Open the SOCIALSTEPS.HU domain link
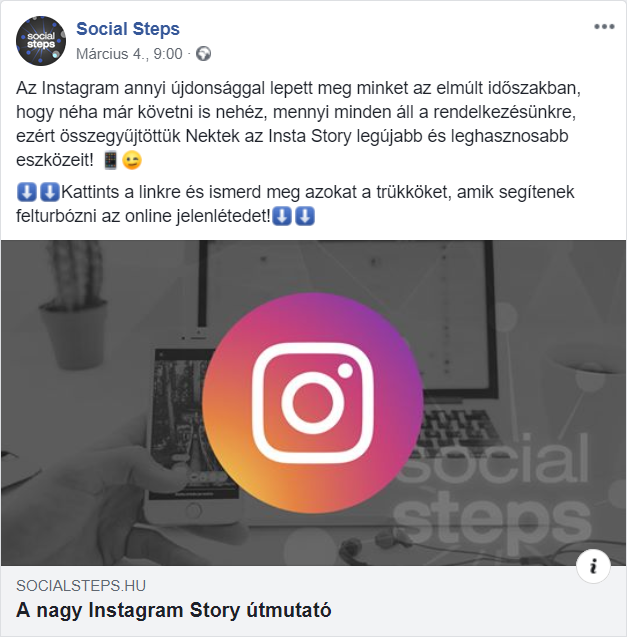This screenshot has width=627, height=637. (81, 586)
